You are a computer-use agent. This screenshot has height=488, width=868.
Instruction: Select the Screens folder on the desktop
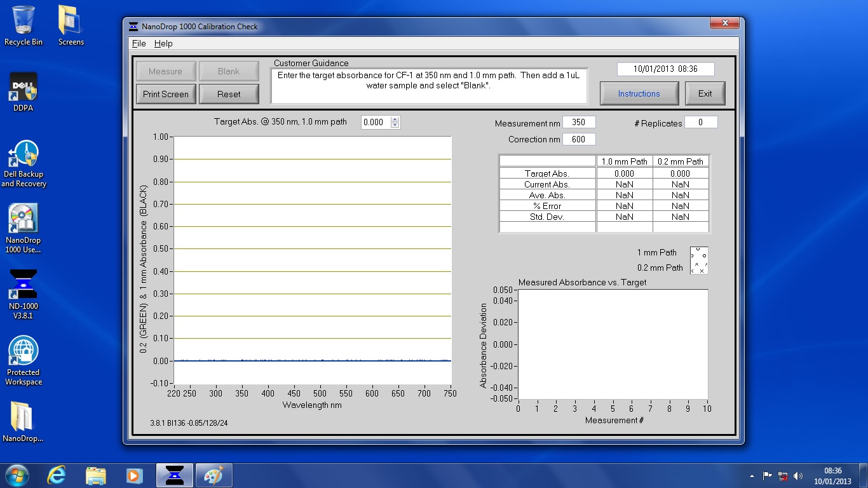point(71,25)
